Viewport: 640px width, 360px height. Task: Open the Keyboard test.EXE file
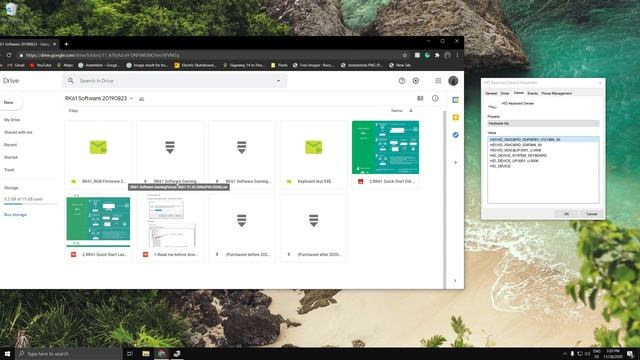tap(313, 154)
